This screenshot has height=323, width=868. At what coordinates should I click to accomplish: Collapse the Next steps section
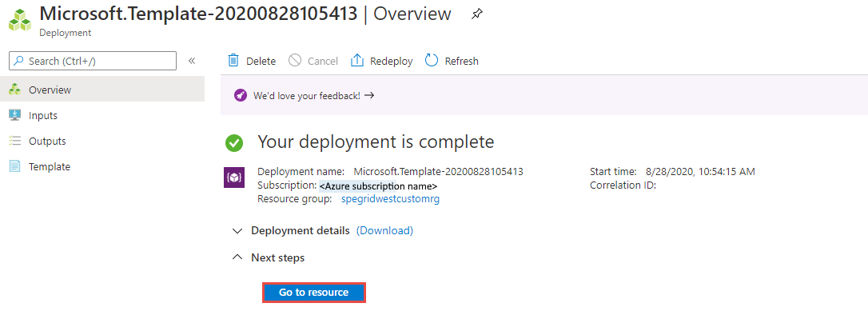pos(236,257)
